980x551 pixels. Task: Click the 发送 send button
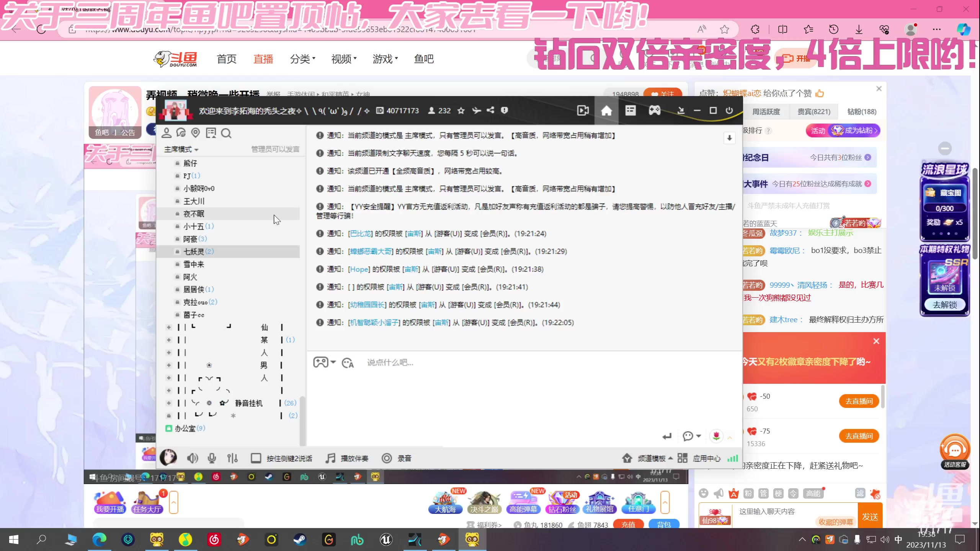coord(871,516)
